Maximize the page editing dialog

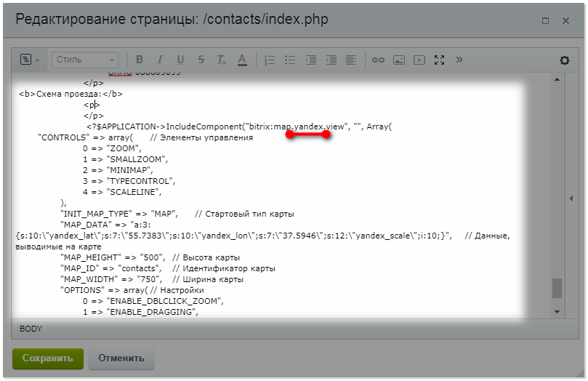point(546,20)
